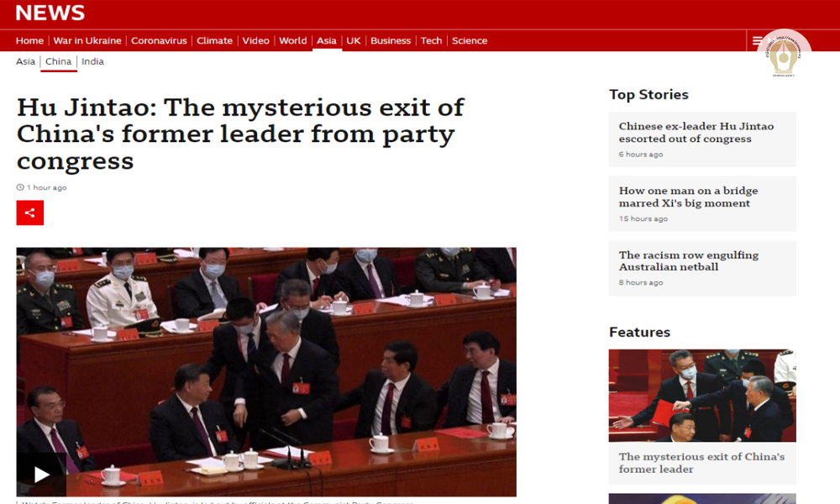The image size is (840, 504).
Task: Select Coronavirus in the navigation bar
Action: tap(160, 40)
